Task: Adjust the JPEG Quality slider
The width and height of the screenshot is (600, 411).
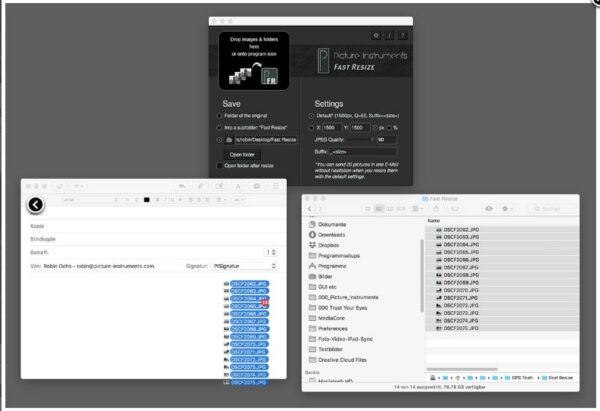Action: click(x=359, y=140)
